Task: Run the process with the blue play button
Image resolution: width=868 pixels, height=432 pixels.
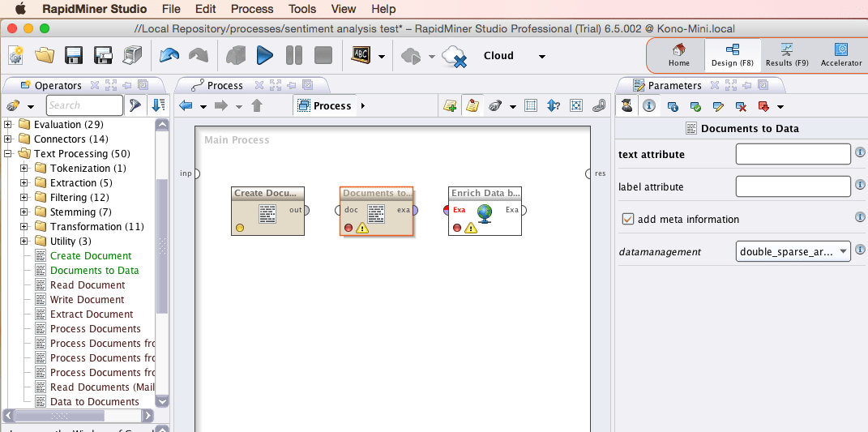Action: (264, 55)
